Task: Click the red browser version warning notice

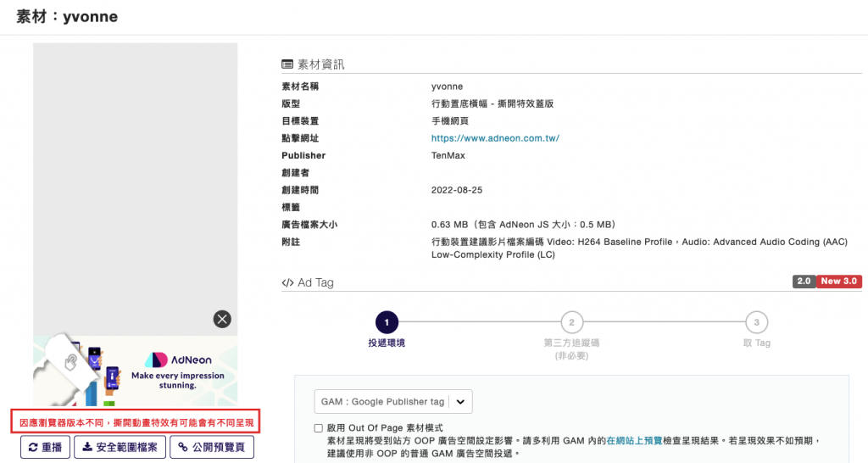Action: point(136,422)
